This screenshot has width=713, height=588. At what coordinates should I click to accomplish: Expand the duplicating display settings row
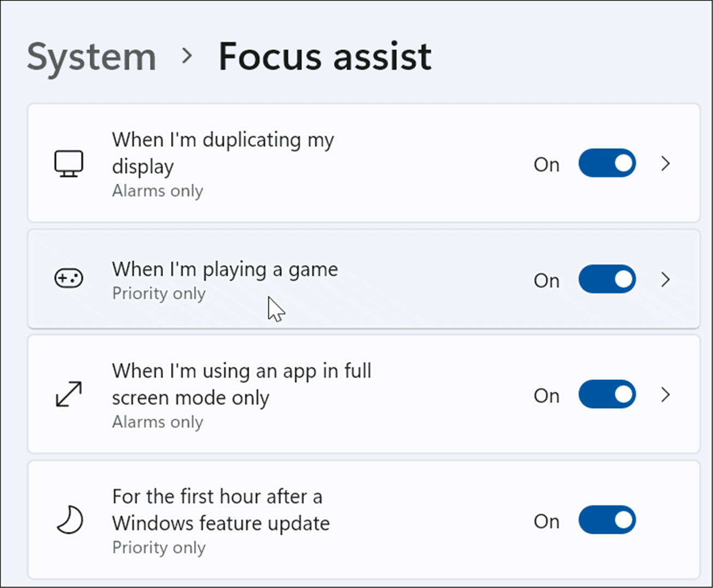666,163
